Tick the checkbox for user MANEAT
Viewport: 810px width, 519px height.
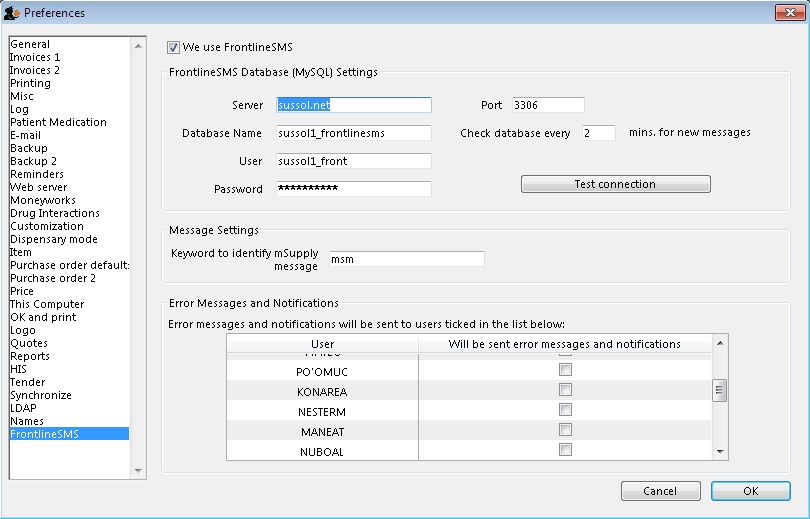click(x=565, y=430)
